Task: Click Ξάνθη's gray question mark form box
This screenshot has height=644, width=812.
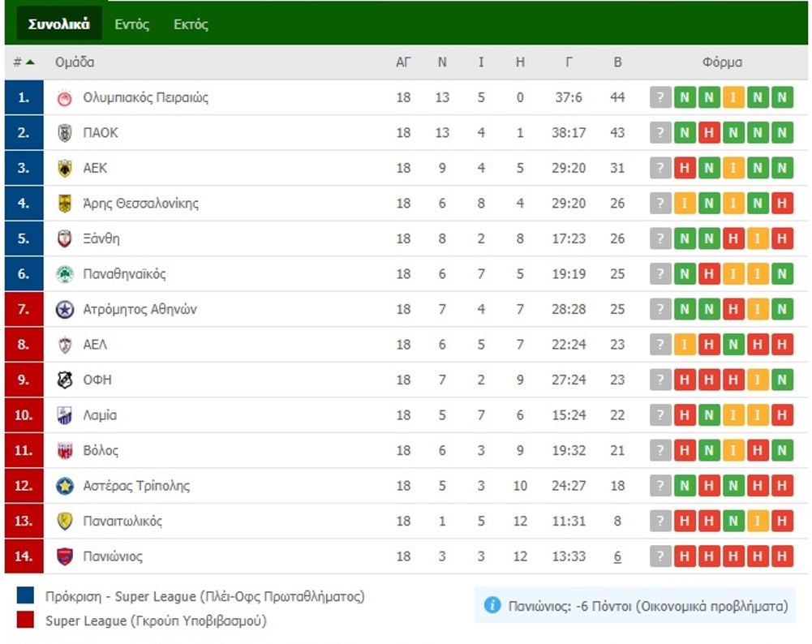Action: 660,238
